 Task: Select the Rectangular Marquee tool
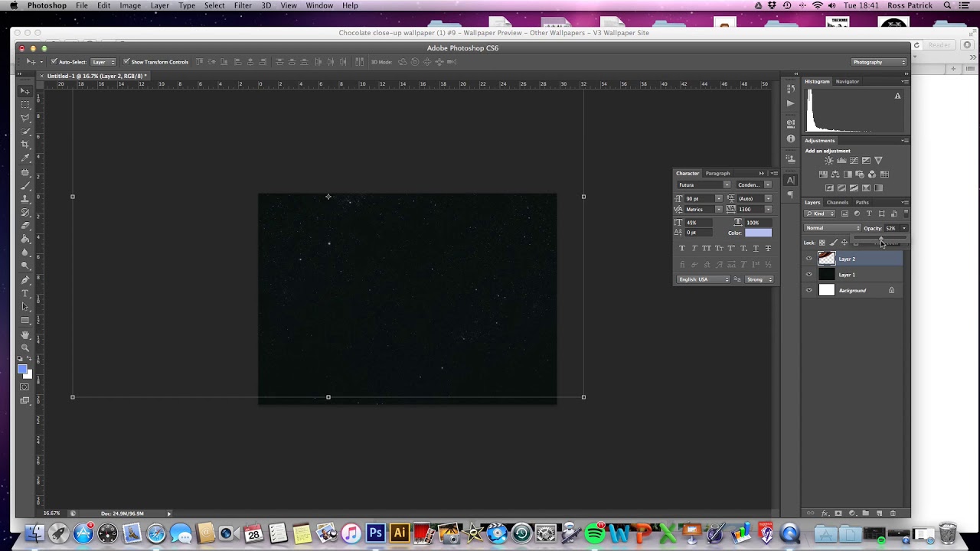click(25, 104)
